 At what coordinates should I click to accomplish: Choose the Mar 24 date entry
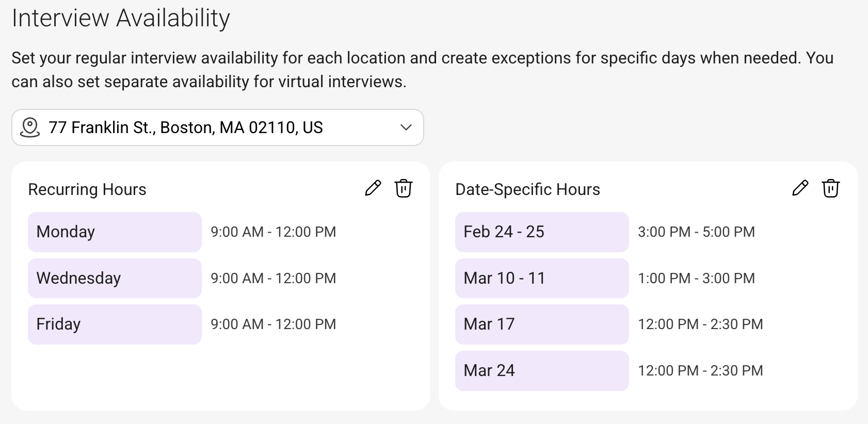point(542,370)
